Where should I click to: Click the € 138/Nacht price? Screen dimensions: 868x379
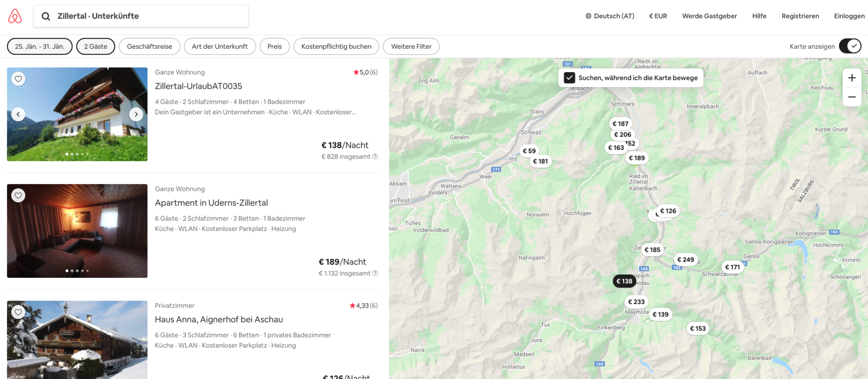[345, 145]
